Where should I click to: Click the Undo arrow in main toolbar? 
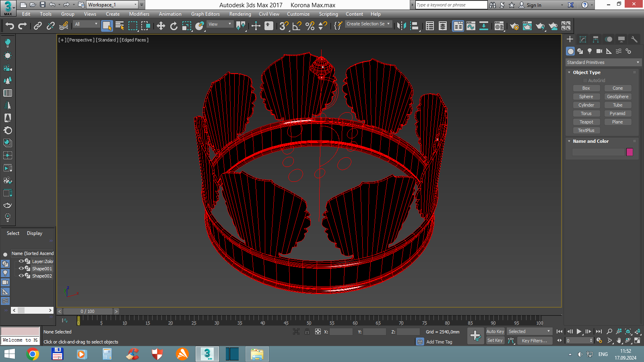(9, 26)
